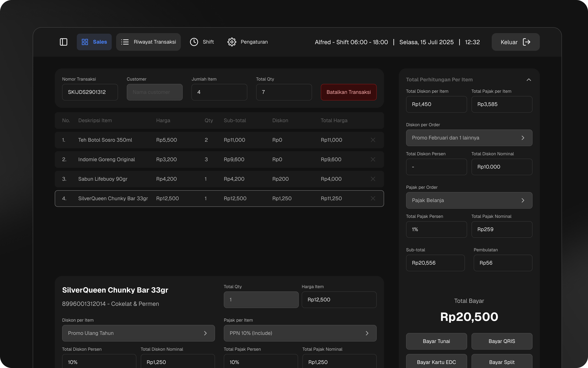Collapse Total Perhitungan Per Item section

coord(528,80)
